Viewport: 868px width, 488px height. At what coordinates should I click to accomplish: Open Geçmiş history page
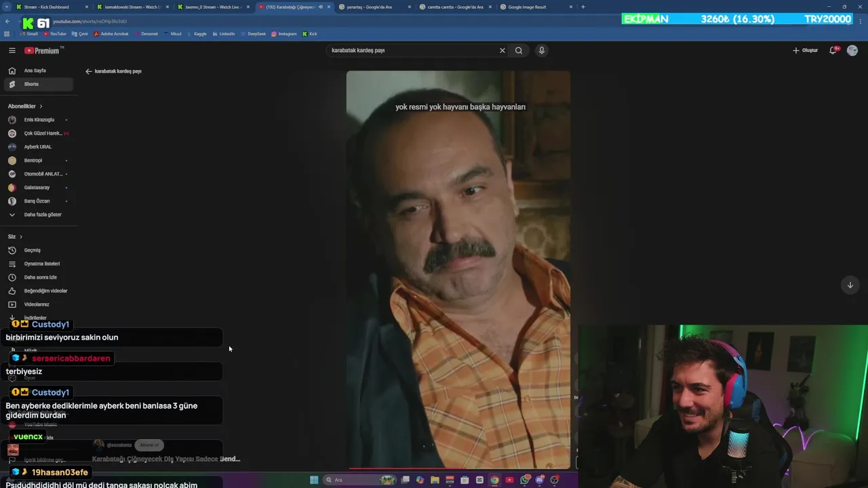[x=38, y=250]
